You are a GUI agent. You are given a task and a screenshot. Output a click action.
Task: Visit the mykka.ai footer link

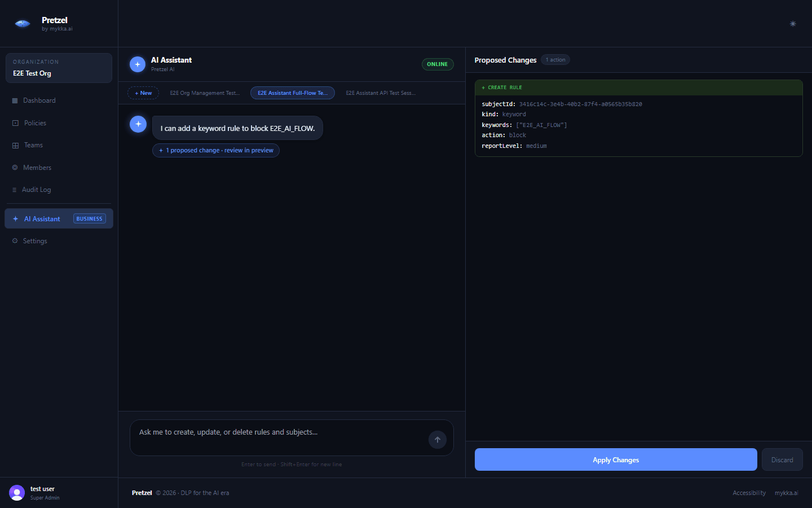click(786, 493)
